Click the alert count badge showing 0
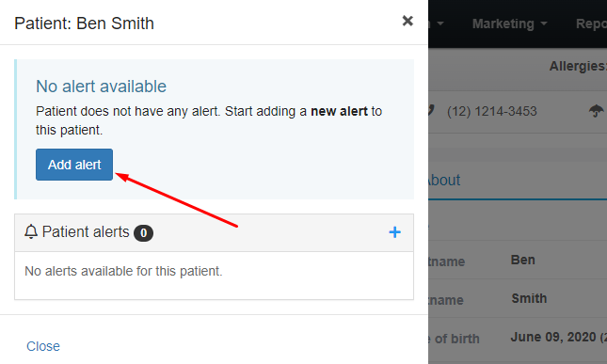607x364 pixels. [x=143, y=233]
